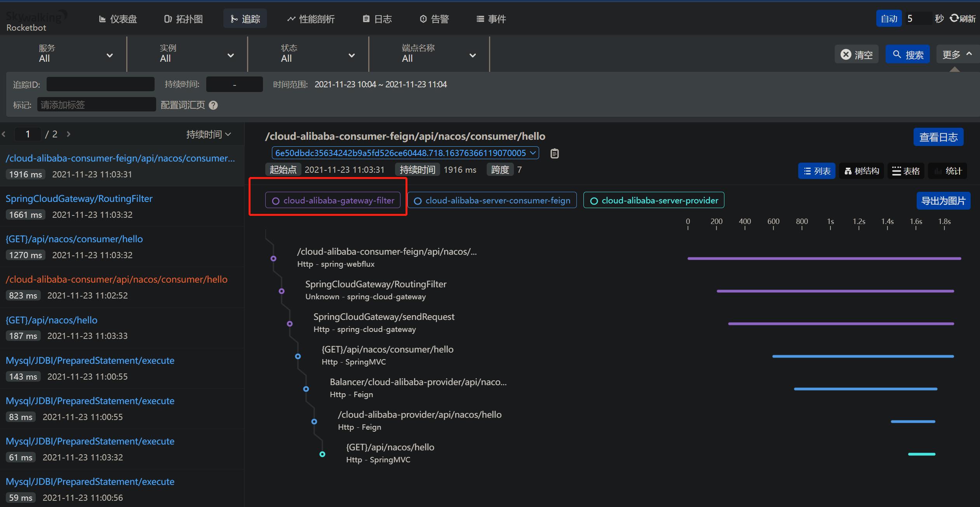Open the 拓扑图 topology tab
Viewport: 980px width, 507px height.
pos(183,19)
